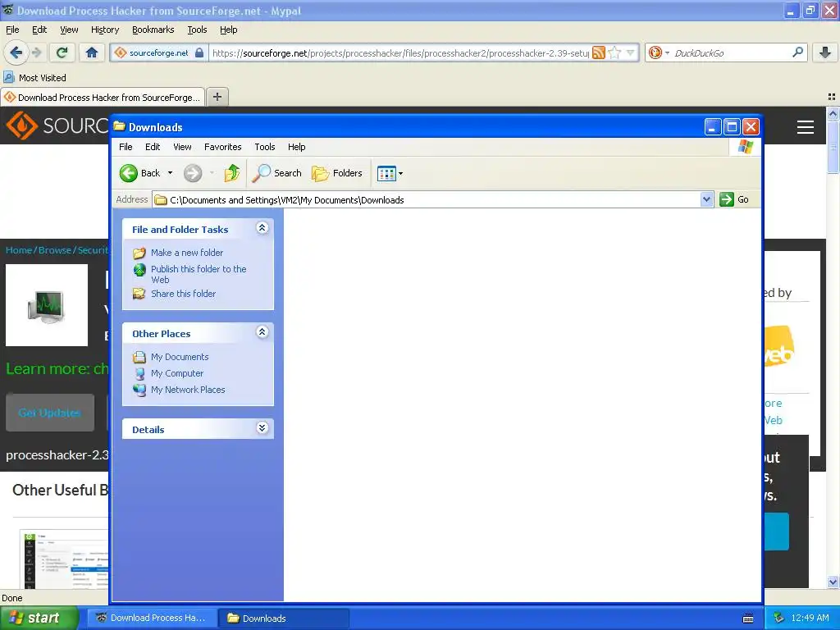This screenshot has width=840, height=630.
Task: Switch to Download Process Hacker taskbar button
Action: pos(152,619)
